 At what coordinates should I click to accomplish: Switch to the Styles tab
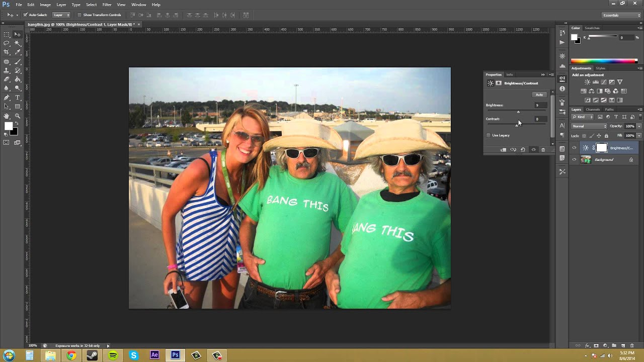tap(601, 68)
